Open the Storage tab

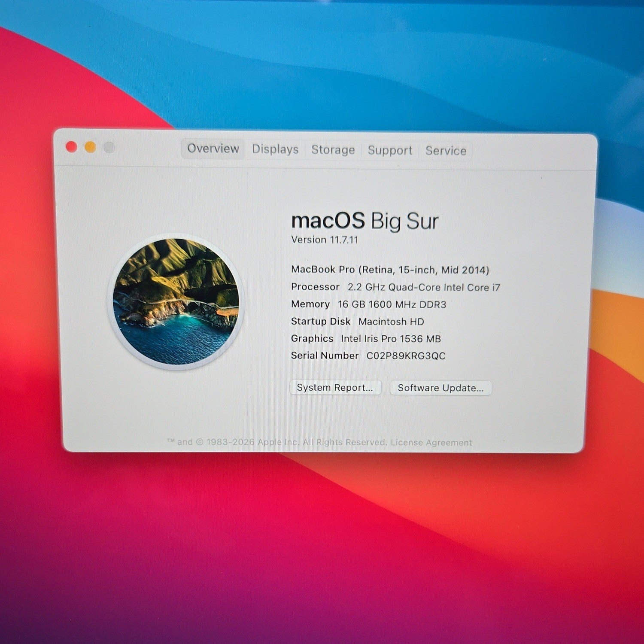tap(333, 150)
